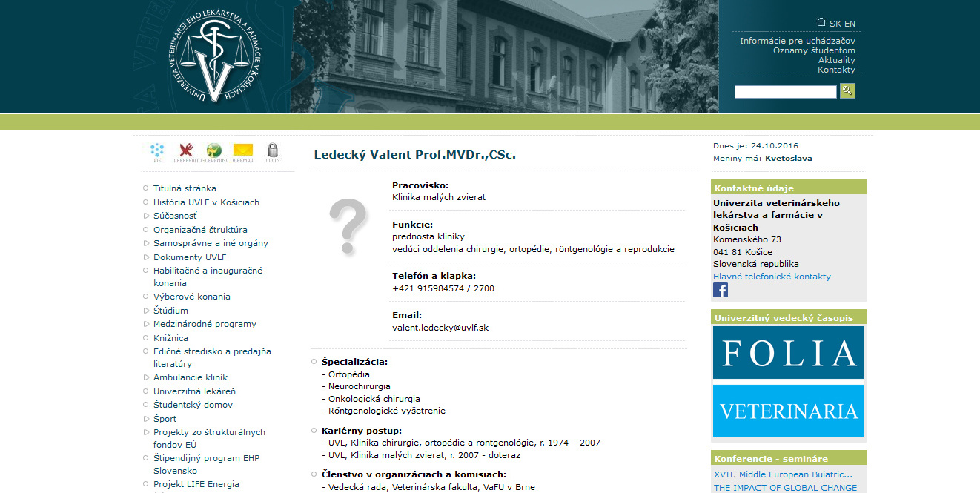
Task: Open Knižnica from the left menu
Action: pyautogui.click(x=170, y=338)
